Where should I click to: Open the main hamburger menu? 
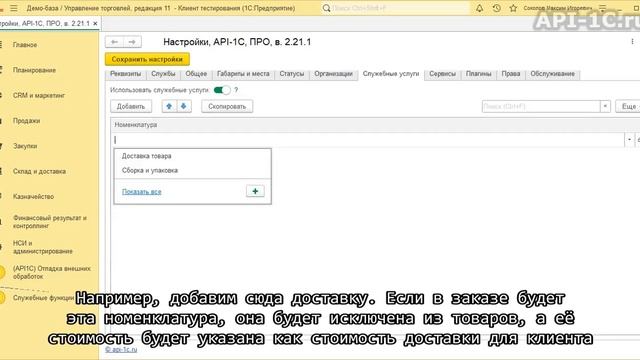(13, 8)
